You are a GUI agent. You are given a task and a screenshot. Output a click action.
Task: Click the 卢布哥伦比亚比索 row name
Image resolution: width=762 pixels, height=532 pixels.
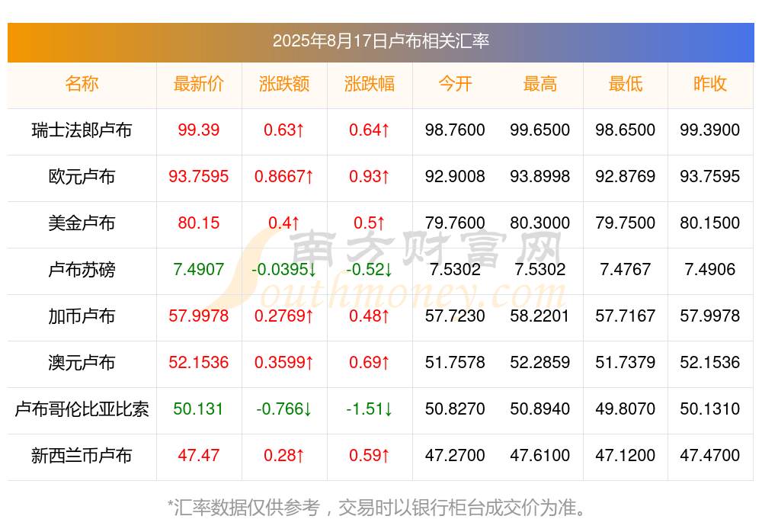(82, 409)
